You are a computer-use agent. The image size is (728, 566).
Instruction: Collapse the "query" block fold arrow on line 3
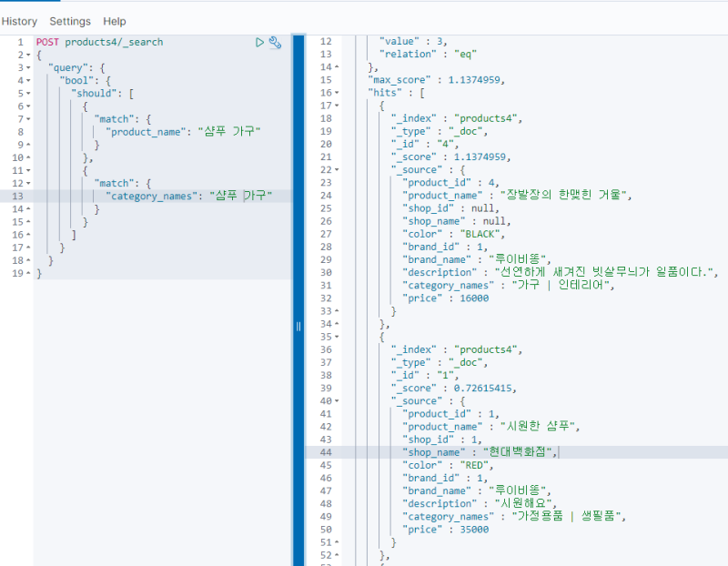pyautogui.click(x=28, y=67)
